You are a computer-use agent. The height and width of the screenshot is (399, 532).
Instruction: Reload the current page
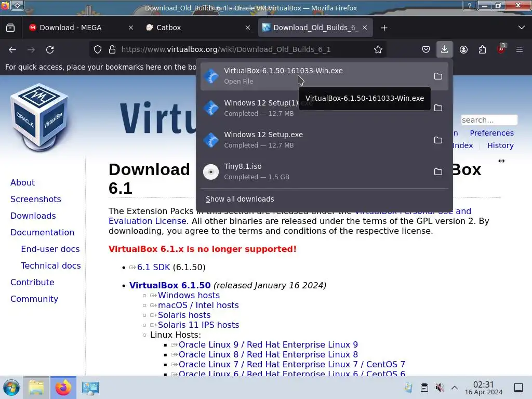click(50, 49)
